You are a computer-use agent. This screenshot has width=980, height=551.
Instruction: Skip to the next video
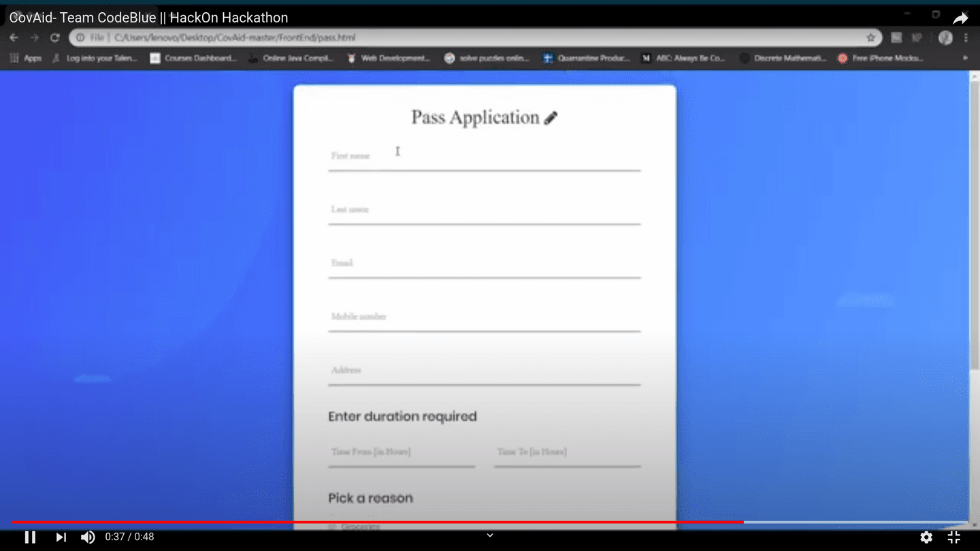click(61, 537)
